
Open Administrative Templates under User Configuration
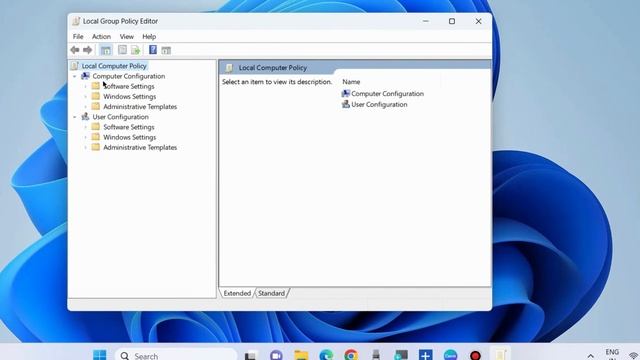point(140,147)
